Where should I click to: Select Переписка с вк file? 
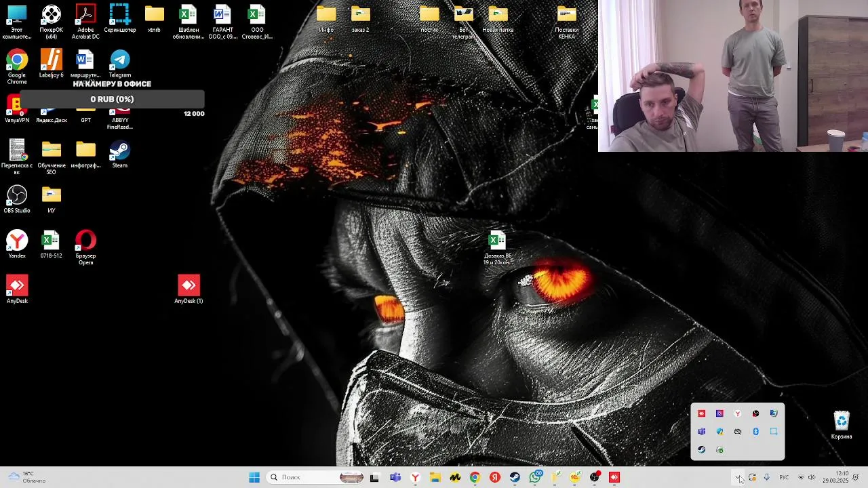click(17, 157)
